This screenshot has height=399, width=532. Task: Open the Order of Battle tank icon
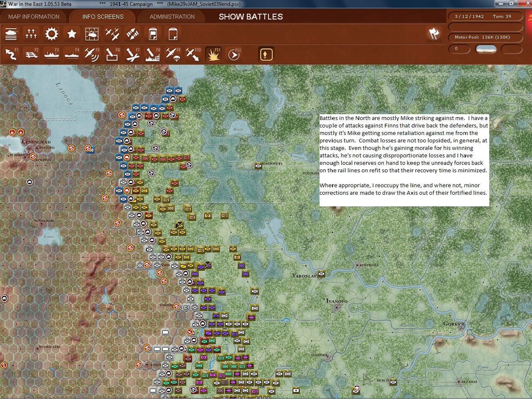click(x=11, y=34)
